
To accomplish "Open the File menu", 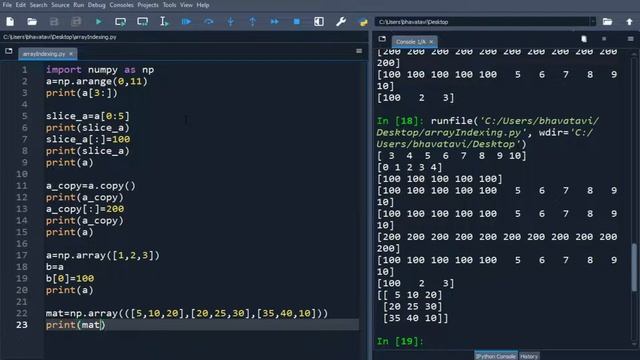I will [7, 5].
